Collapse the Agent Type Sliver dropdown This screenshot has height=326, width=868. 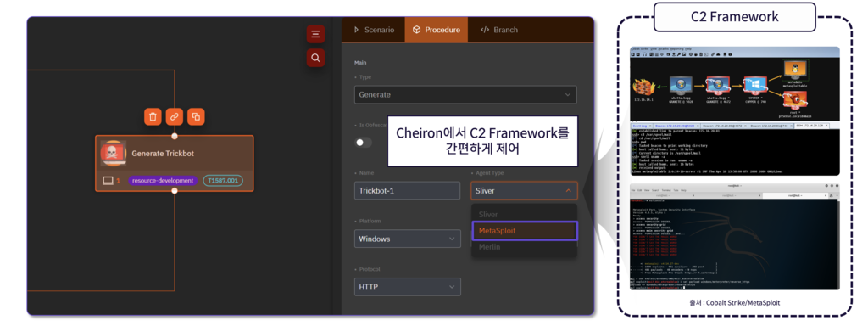524,191
